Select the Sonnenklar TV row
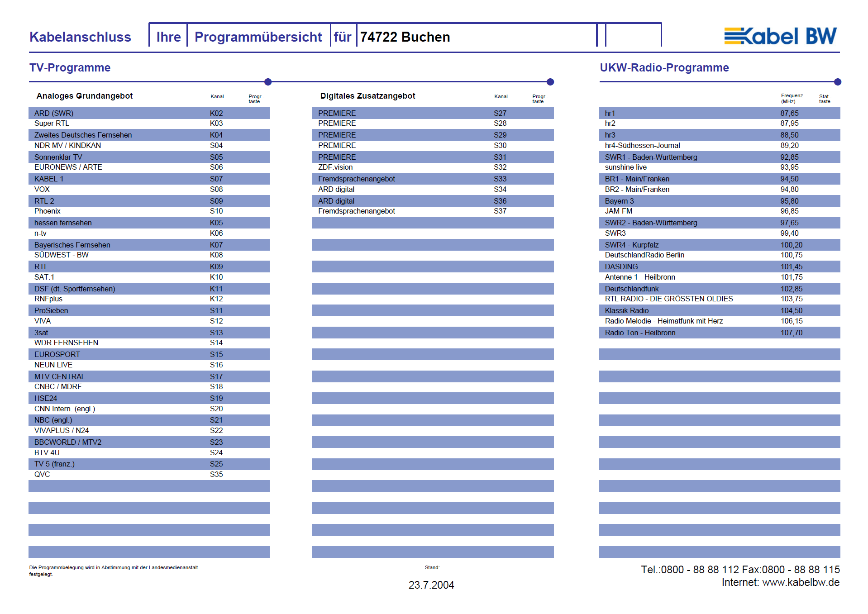 (x=149, y=157)
